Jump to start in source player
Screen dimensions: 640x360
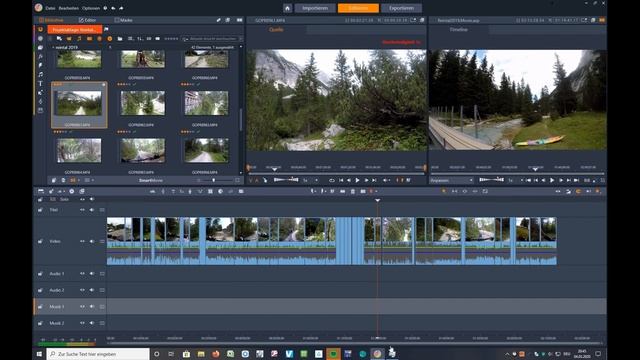(x=341, y=180)
